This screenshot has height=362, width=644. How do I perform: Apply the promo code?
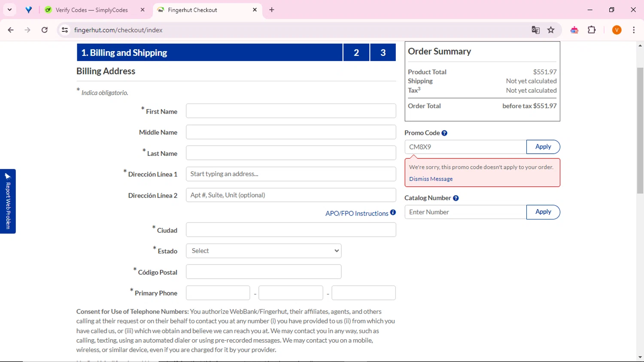click(543, 147)
